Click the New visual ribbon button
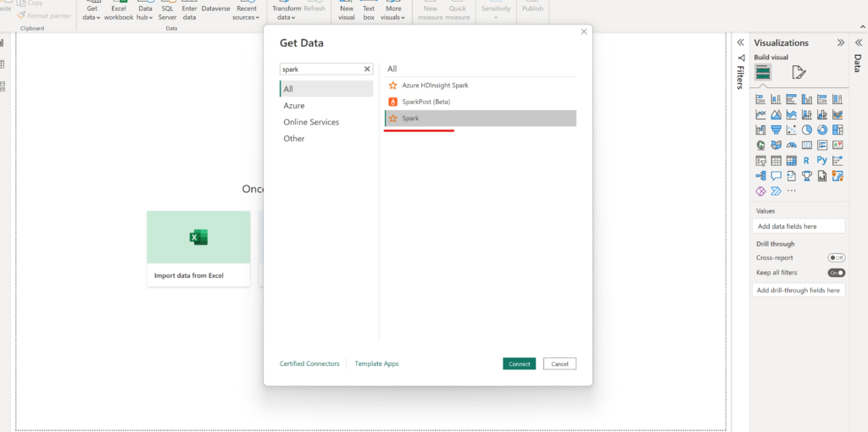Viewport: 868px width, 432px height. (347, 11)
